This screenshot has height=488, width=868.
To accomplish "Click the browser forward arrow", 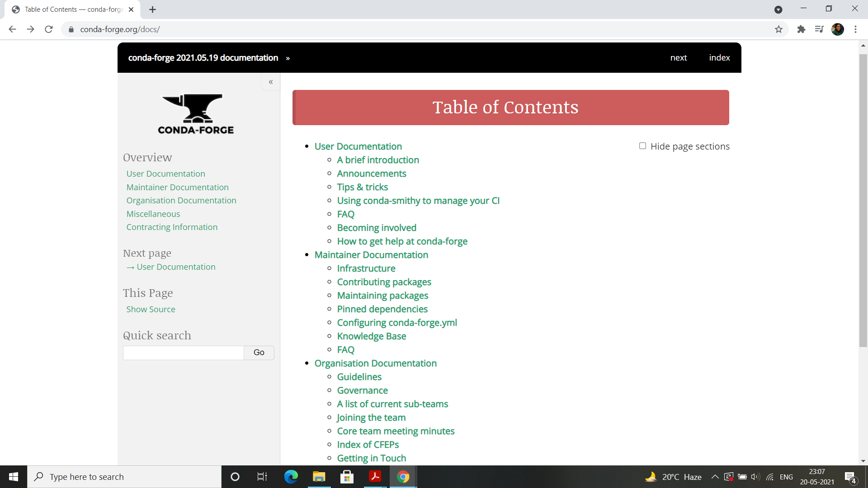I will click(x=30, y=29).
